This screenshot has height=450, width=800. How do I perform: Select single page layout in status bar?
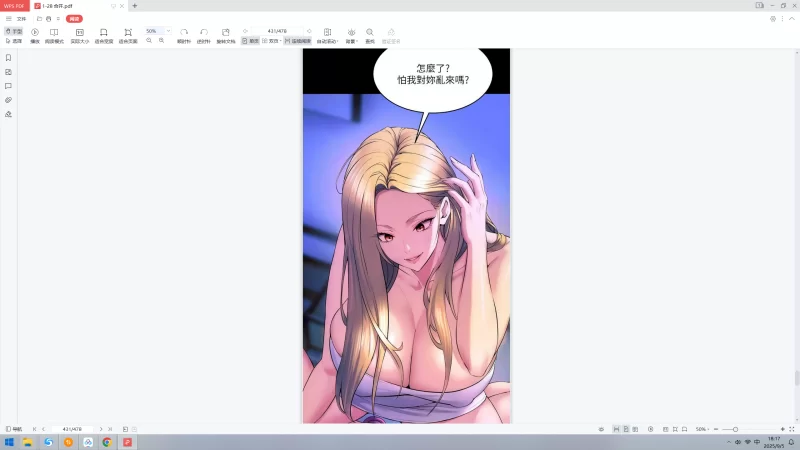pyautogui.click(x=626, y=429)
